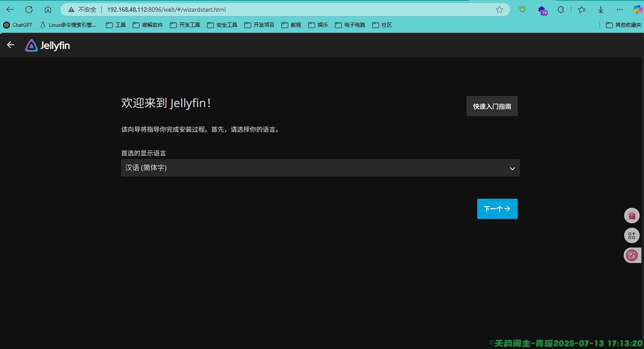
Task: Open browser settings ellipsis menu
Action: (620, 10)
